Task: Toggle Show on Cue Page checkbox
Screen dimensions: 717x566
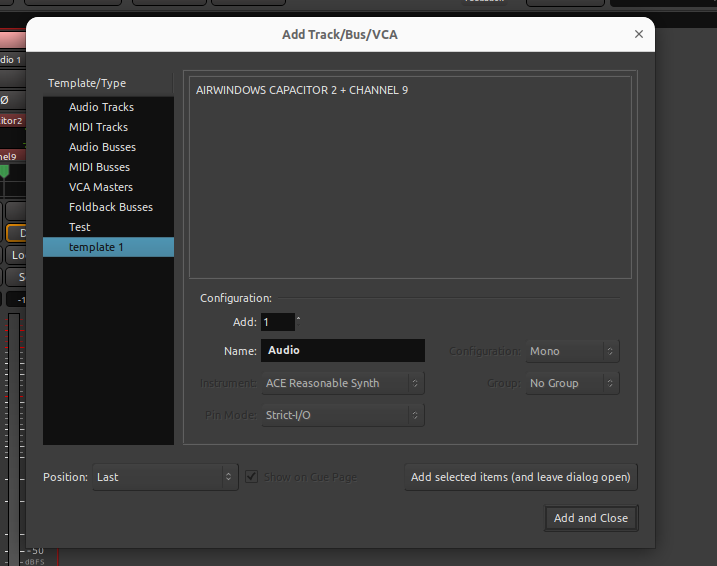Action: [252, 477]
